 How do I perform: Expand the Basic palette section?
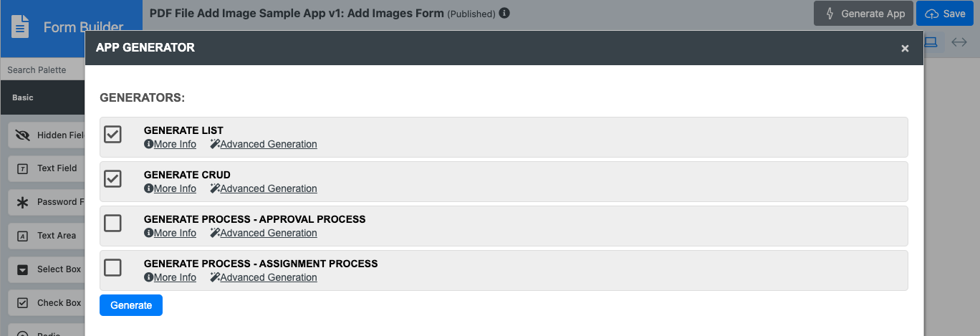tap(43, 97)
